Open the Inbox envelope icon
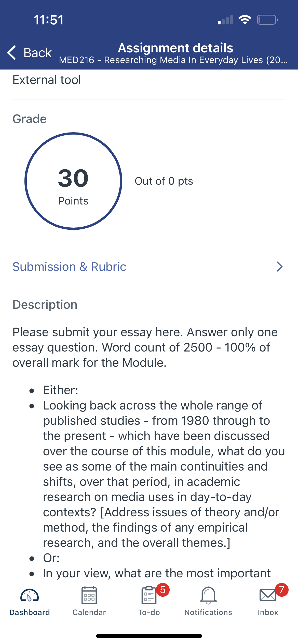 click(268, 595)
